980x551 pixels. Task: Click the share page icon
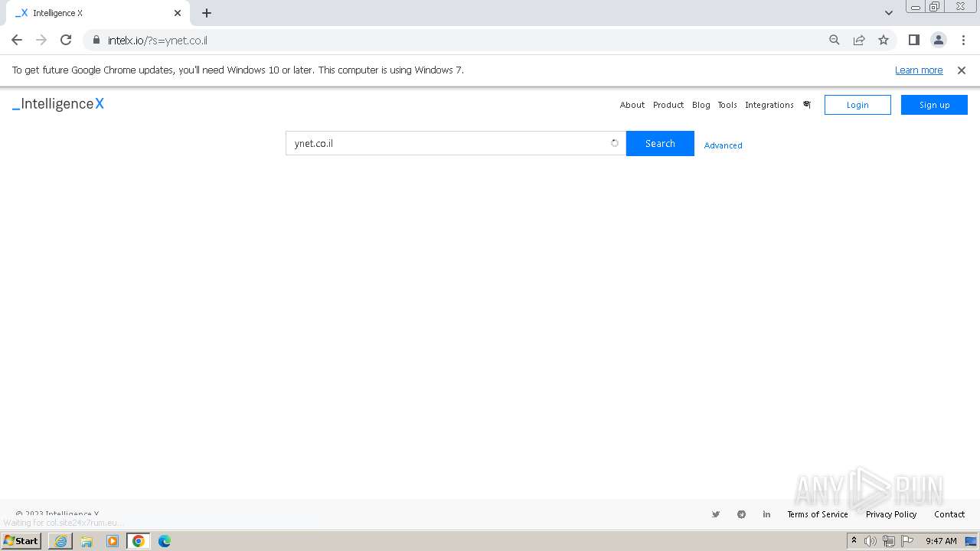pos(859,40)
